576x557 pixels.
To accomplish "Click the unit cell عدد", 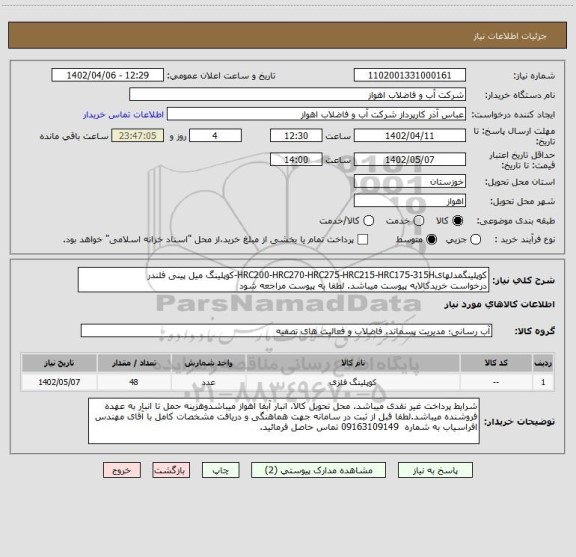I will click(x=208, y=382).
